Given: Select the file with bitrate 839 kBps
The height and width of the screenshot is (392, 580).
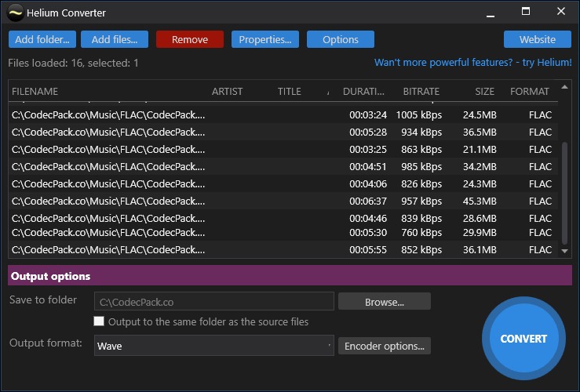Looking at the screenshot, I should (x=283, y=218).
